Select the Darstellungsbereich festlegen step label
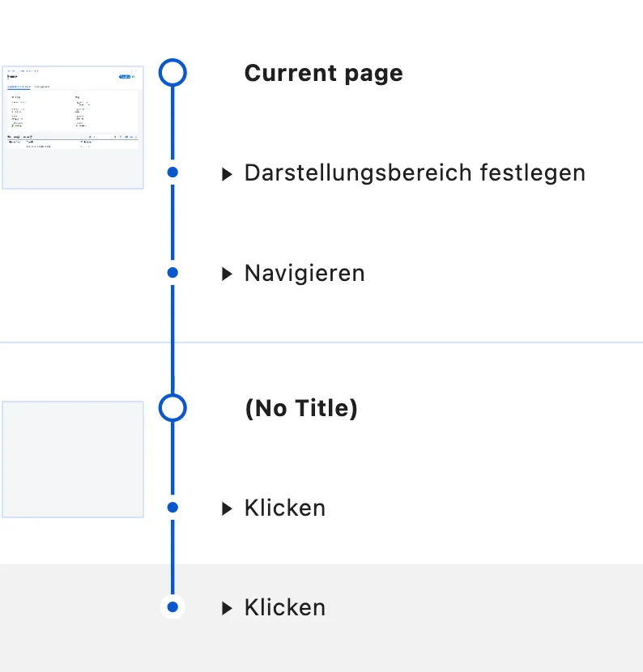This screenshot has width=643, height=672. coord(415,172)
